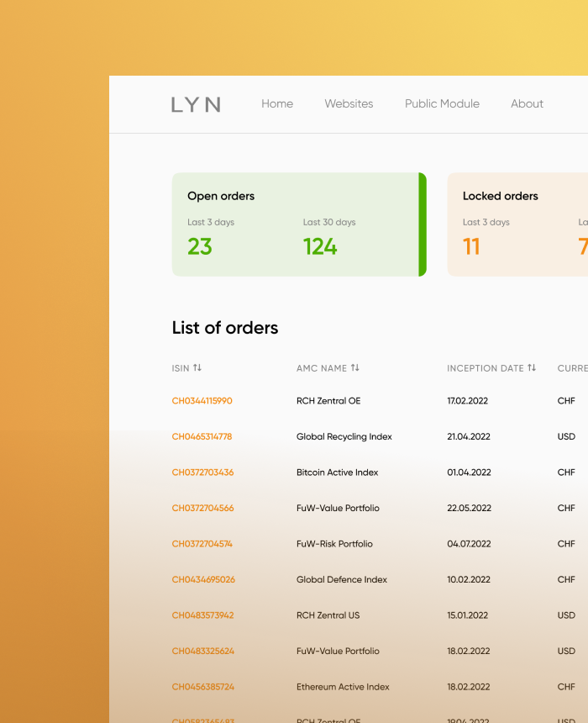Click the Bitcoin Active Index cell

(337, 472)
